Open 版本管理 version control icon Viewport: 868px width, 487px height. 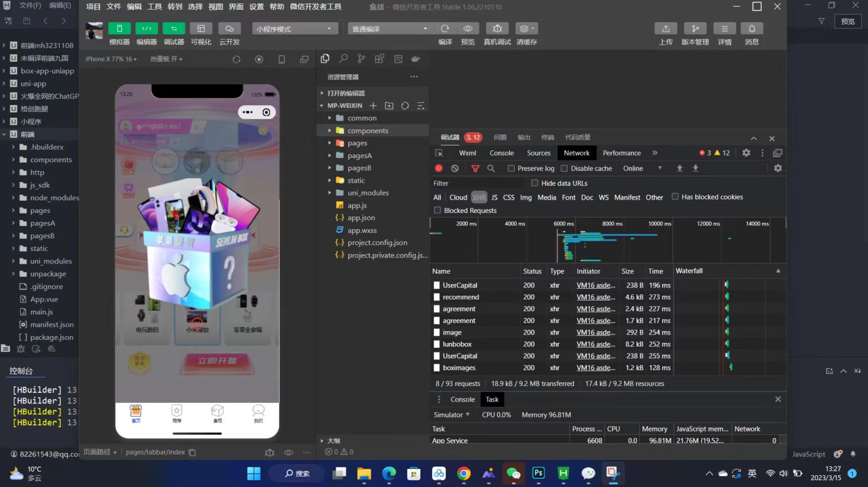(x=695, y=29)
